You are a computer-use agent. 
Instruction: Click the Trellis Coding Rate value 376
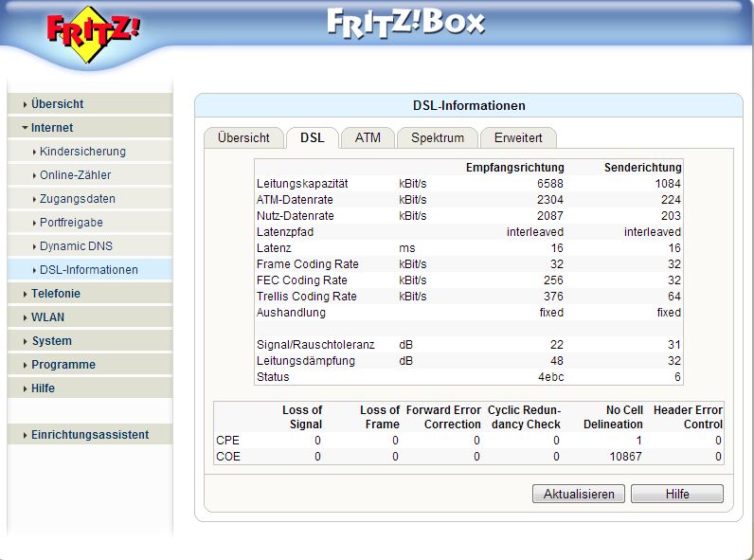(553, 297)
